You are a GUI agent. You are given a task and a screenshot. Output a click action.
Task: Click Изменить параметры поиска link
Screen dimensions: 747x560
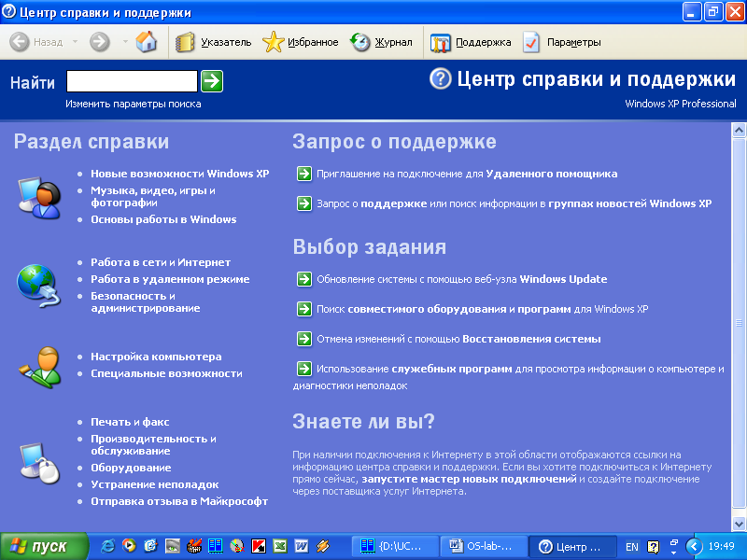pos(134,104)
